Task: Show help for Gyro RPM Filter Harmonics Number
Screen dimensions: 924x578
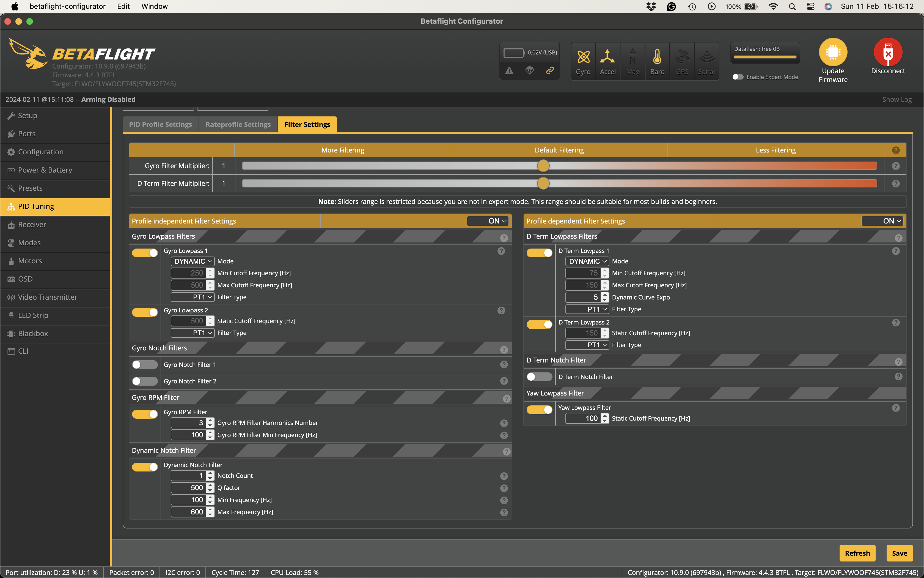Action: click(x=504, y=423)
